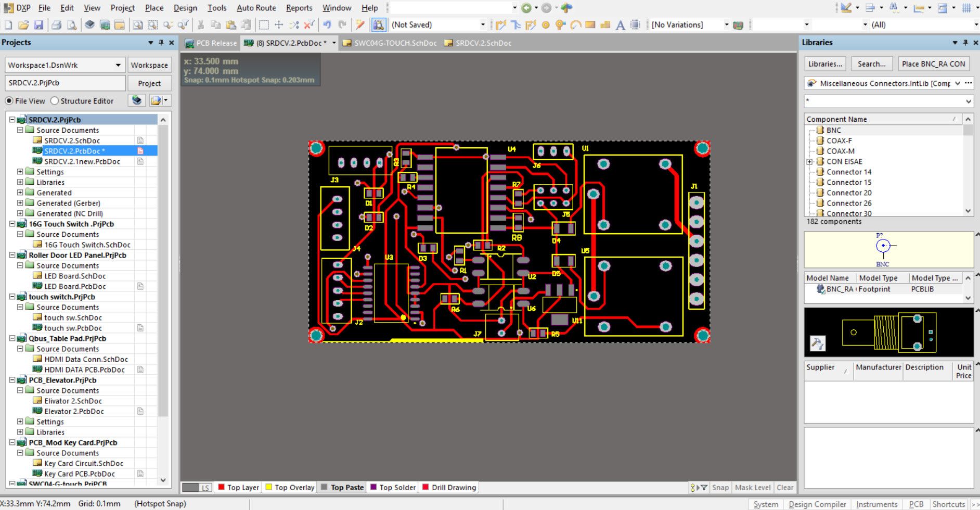Select Connector 20 in the component list
Image resolution: width=980 pixels, height=510 pixels.
pyautogui.click(x=849, y=193)
